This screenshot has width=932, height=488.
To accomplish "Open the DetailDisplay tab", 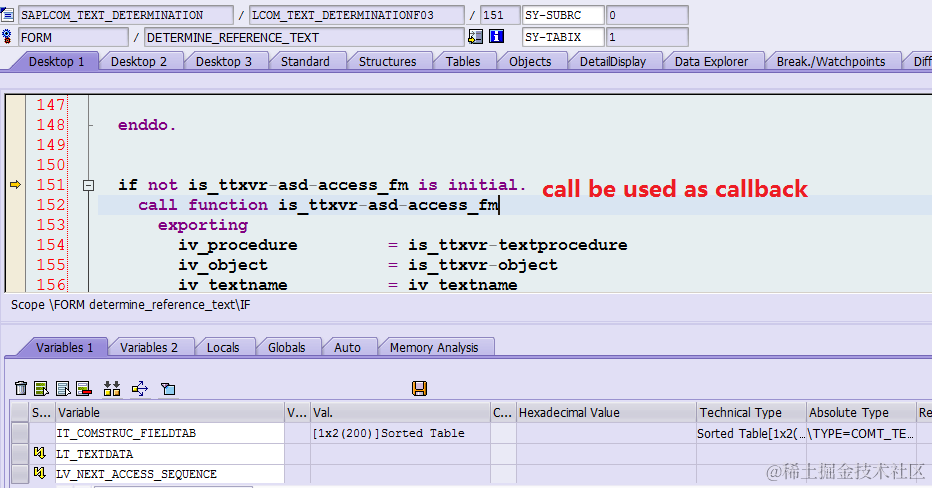I will [613, 62].
